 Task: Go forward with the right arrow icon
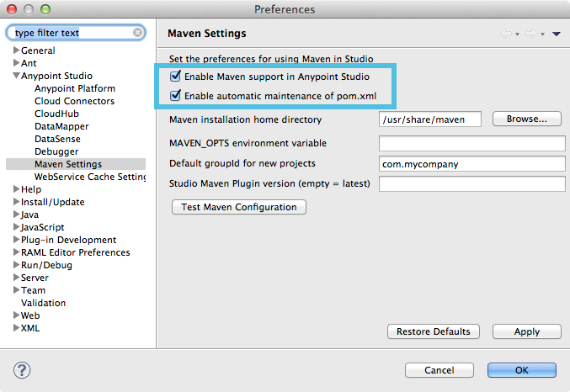531,34
